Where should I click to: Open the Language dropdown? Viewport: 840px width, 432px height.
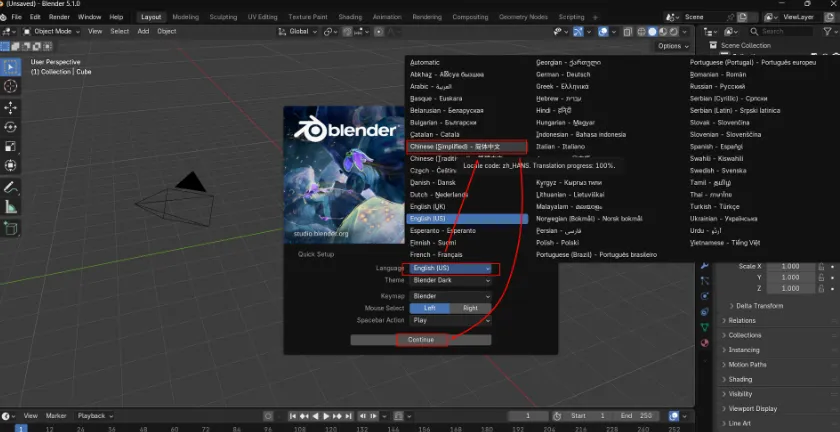[x=451, y=268]
